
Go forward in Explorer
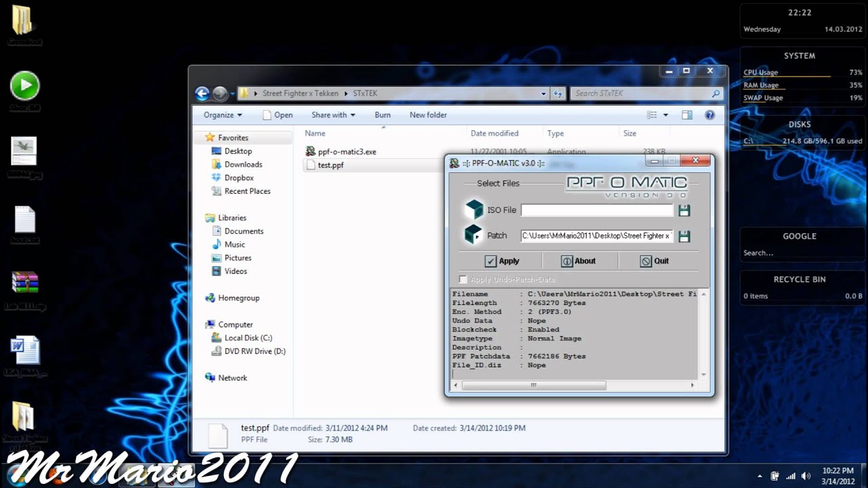(x=220, y=94)
